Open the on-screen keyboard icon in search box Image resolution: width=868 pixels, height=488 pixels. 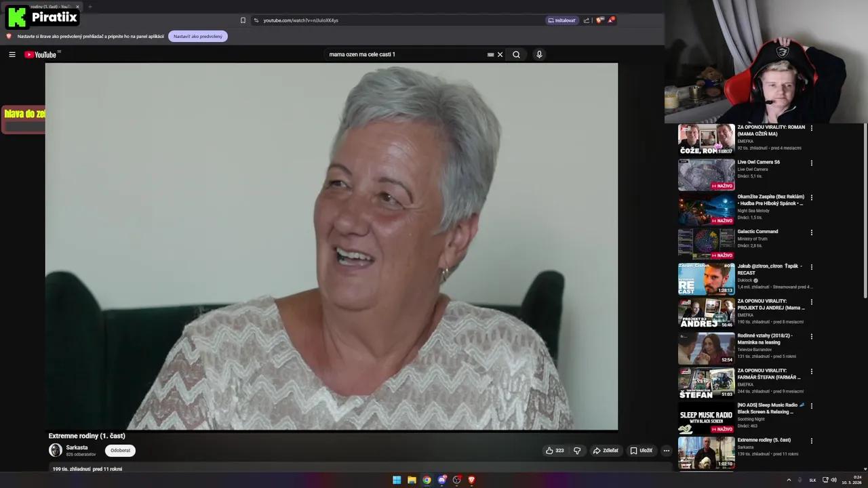coord(490,55)
